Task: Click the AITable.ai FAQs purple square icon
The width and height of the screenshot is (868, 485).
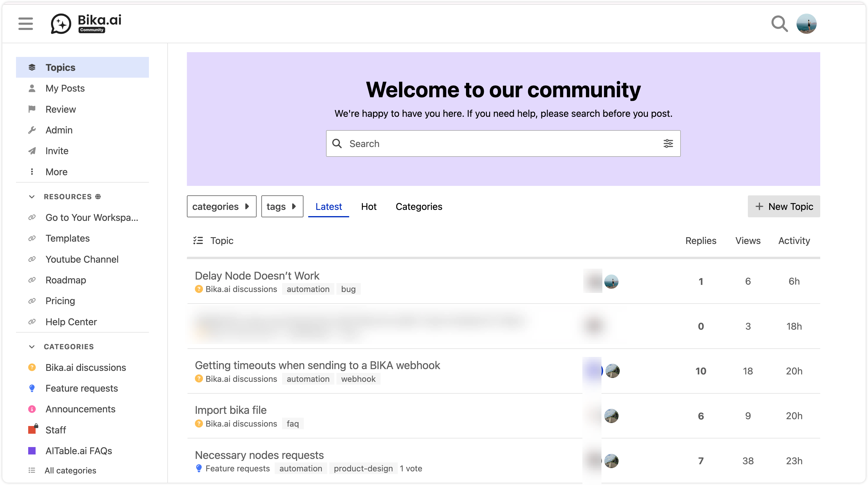Action: coord(32,451)
